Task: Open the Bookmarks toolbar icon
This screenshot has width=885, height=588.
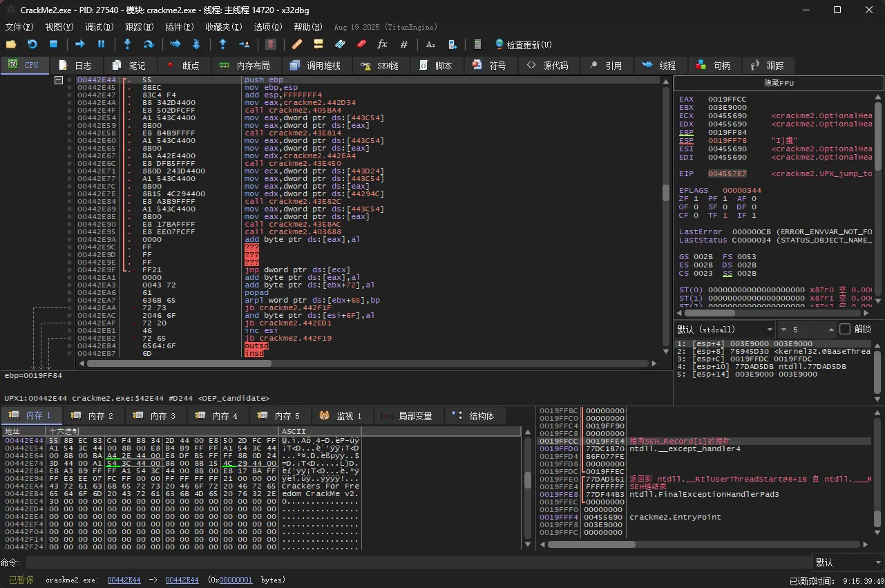Action: tap(361, 44)
